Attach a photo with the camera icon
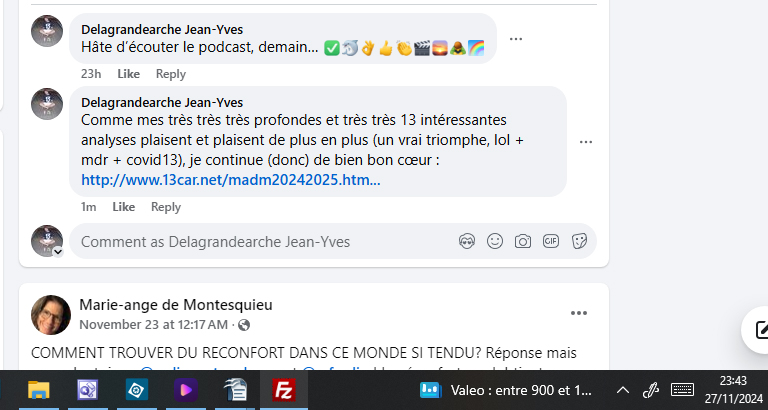 click(523, 241)
